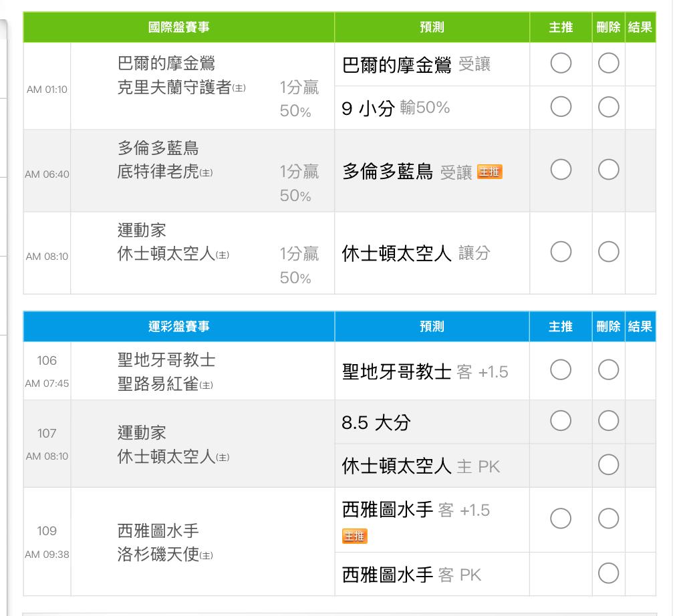Click team name 克里夫蘭守護者
The image size is (681, 616).
[174, 88]
